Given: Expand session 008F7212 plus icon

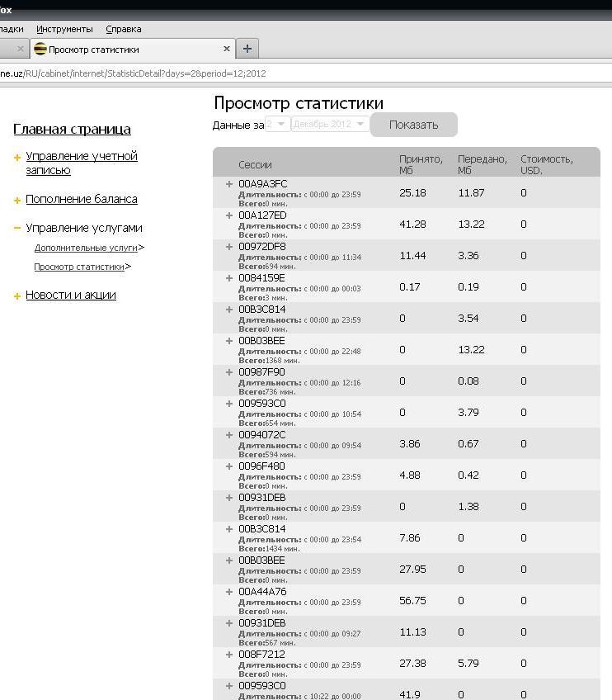Looking at the screenshot, I should tap(229, 655).
